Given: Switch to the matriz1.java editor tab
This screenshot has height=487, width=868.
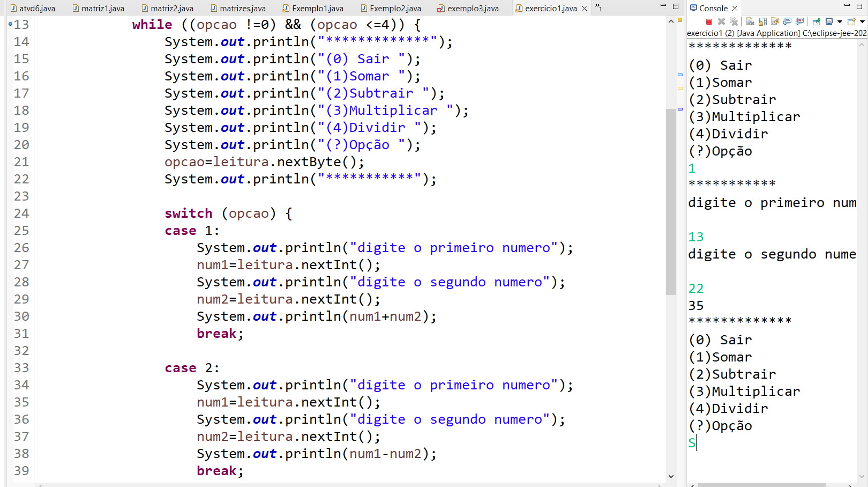Looking at the screenshot, I should point(98,8).
